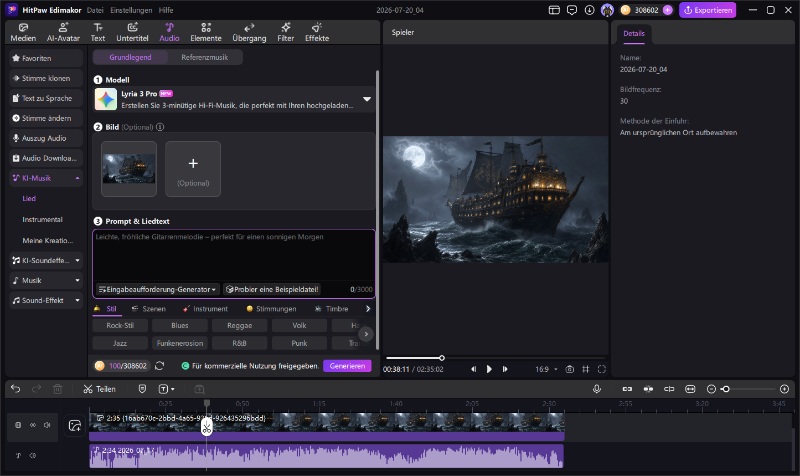800x476 pixels.
Task: Mute the video track audio
Action: [47, 424]
